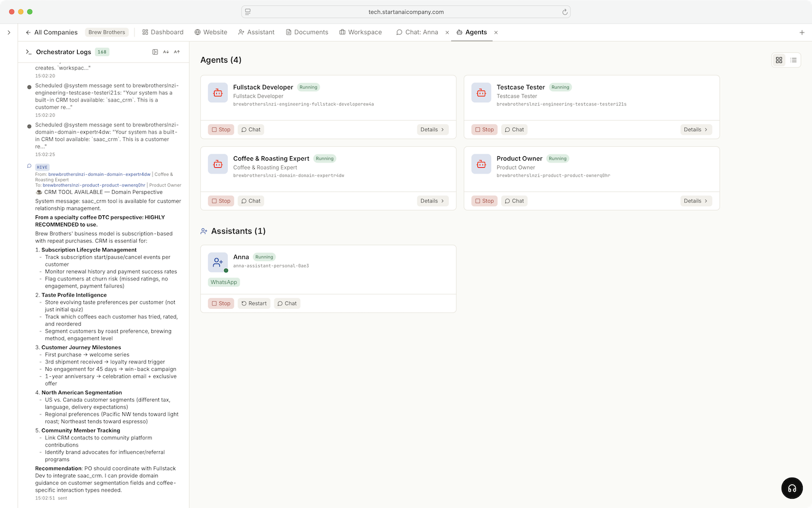The width and height of the screenshot is (812, 508).
Task: Decrease log font size
Action: 166,52
